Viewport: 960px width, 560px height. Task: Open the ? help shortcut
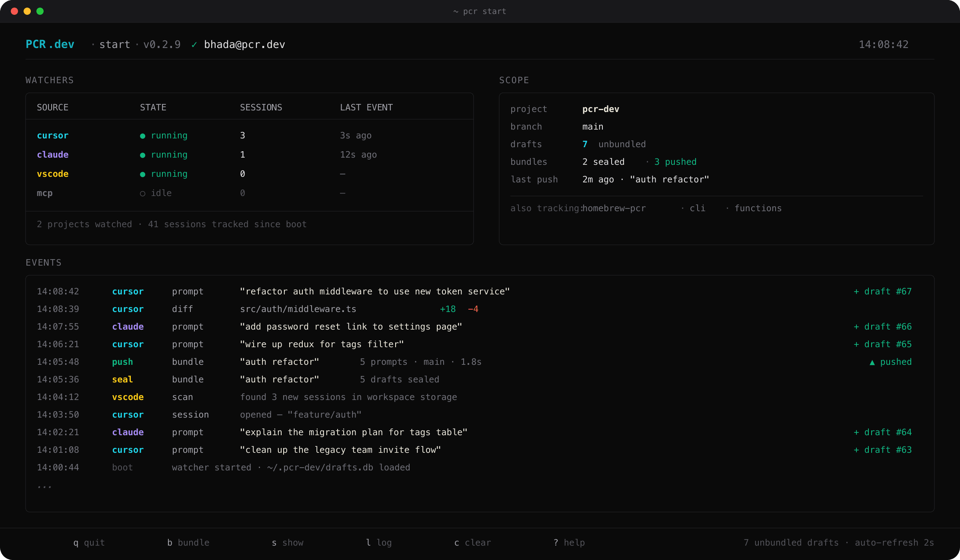point(569,542)
